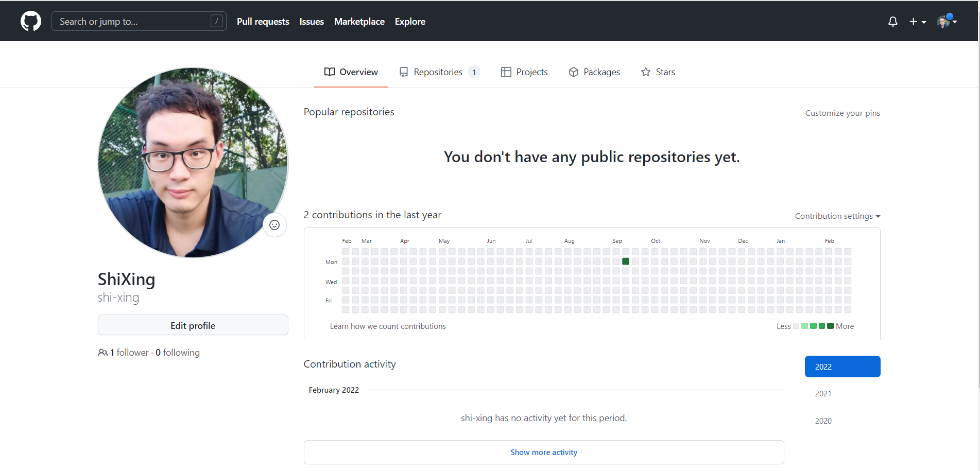Click Show more activity button
Viewport: 980px width, 471px height.
[543, 452]
